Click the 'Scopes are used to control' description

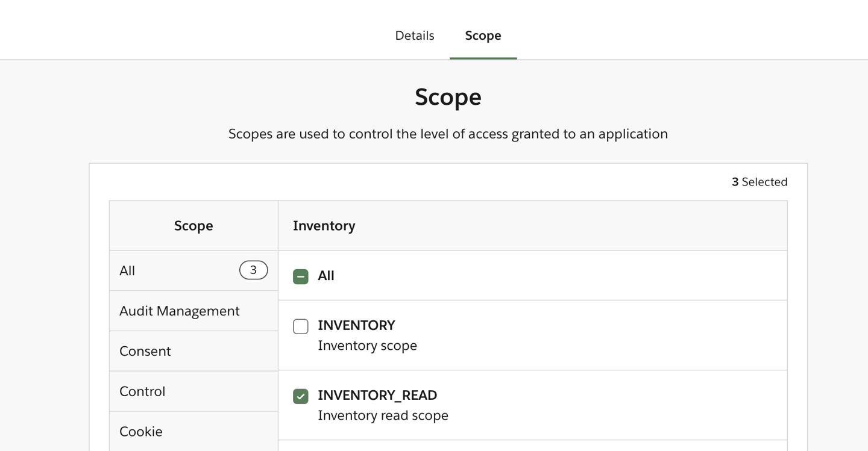[448, 134]
